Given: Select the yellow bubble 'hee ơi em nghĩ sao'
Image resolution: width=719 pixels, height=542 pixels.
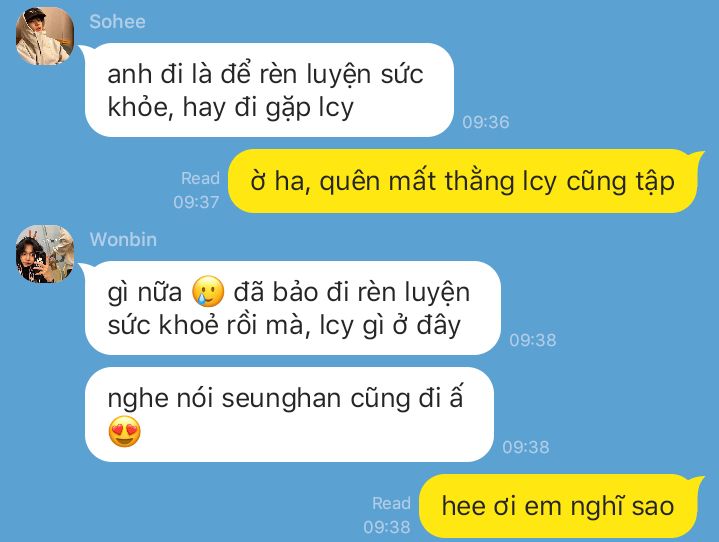Looking at the screenshot, I should click(x=559, y=506).
